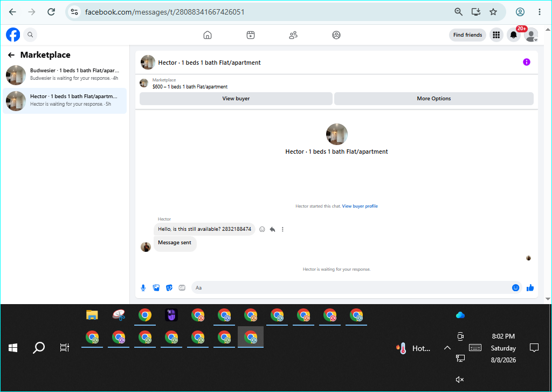Click the address bar URL

pos(165,12)
